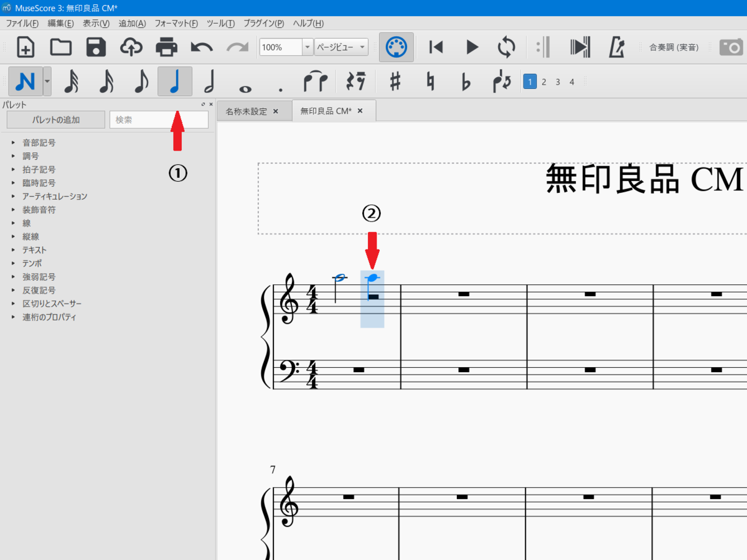Switch to the 名称未設定 score tab
747x560 pixels.
click(246, 111)
